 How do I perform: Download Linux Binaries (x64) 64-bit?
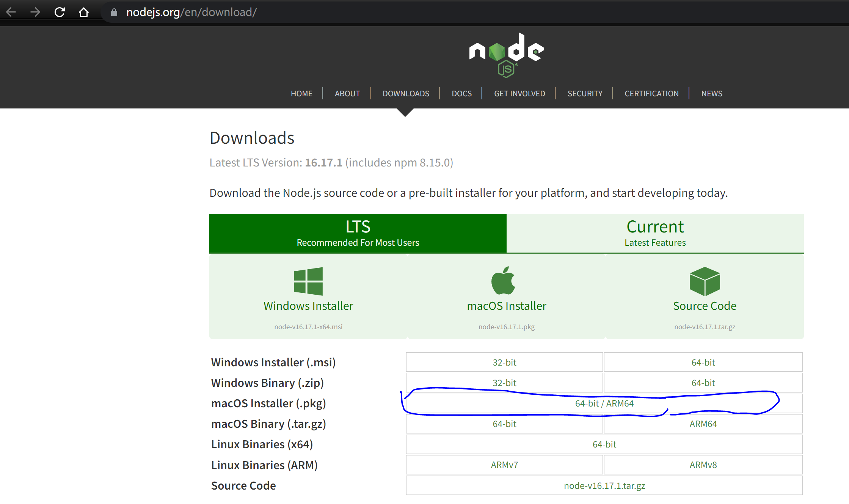pyautogui.click(x=604, y=444)
